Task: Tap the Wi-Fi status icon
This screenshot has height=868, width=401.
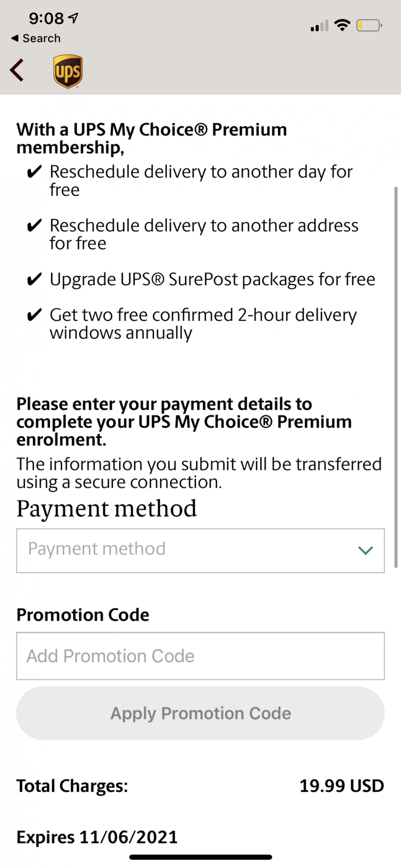Action: tap(342, 25)
